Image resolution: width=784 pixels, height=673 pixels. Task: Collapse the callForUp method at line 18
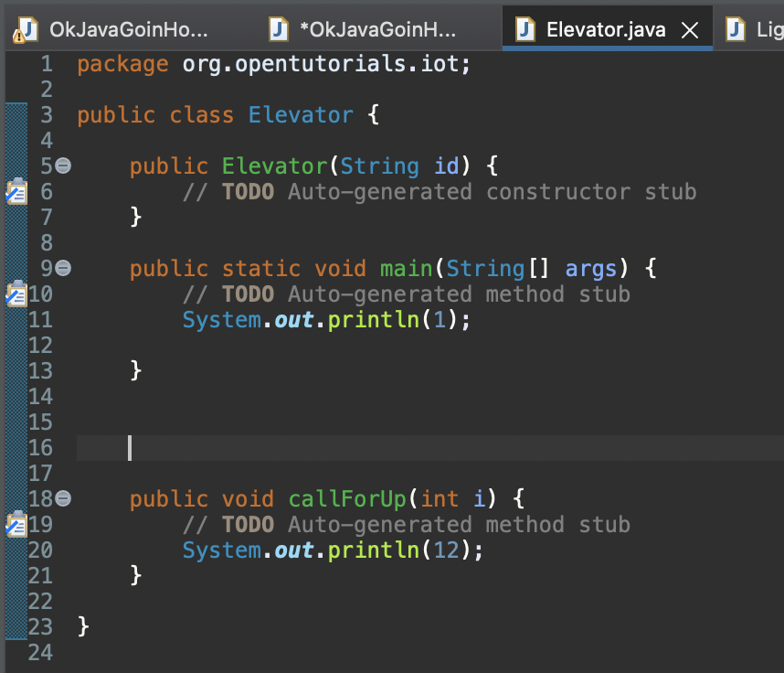pos(63,498)
